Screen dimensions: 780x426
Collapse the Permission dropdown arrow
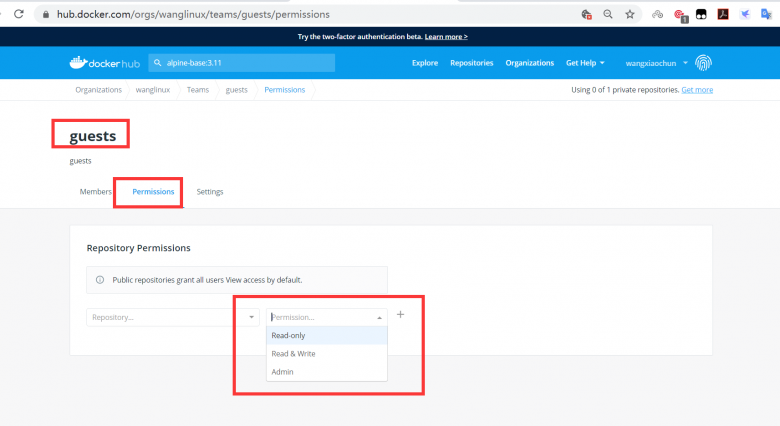click(x=380, y=318)
